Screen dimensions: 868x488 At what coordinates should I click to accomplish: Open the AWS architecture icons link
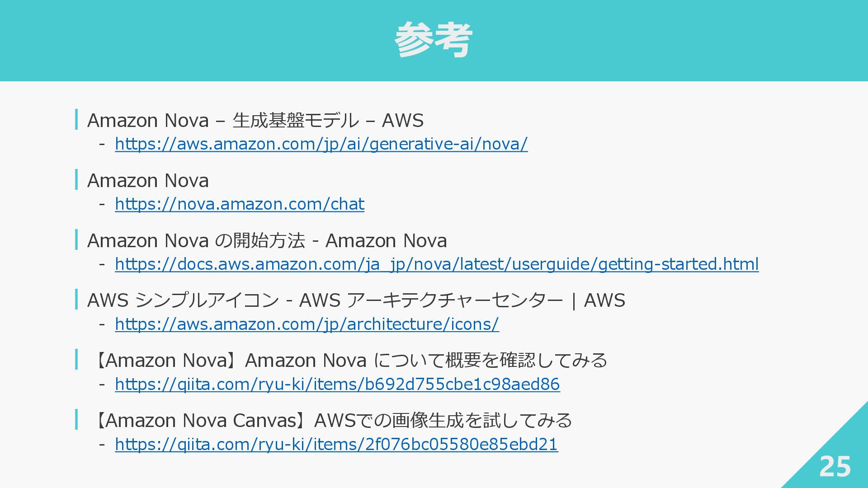(307, 324)
